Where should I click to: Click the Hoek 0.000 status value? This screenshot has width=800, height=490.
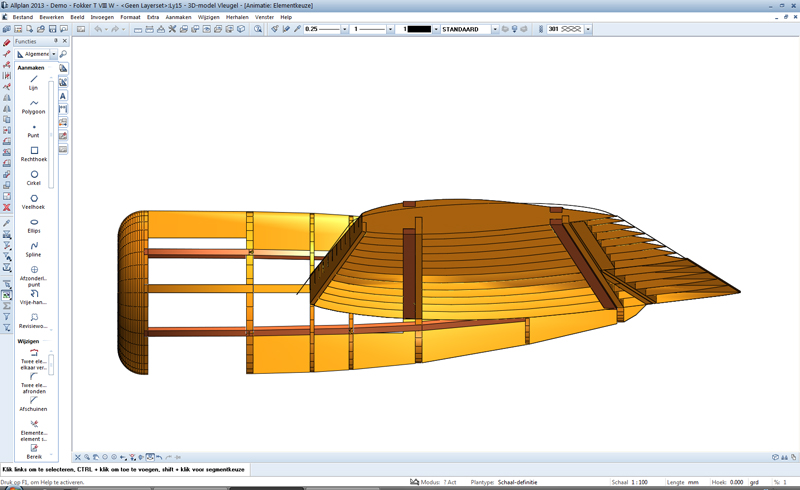click(x=736, y=482)
